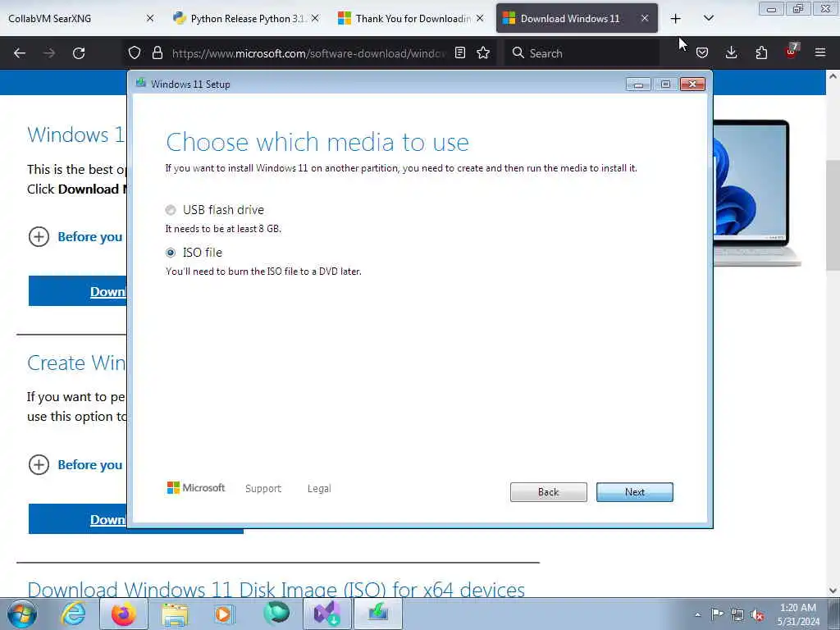Reload the page with the refresh icon

(79, 53)
